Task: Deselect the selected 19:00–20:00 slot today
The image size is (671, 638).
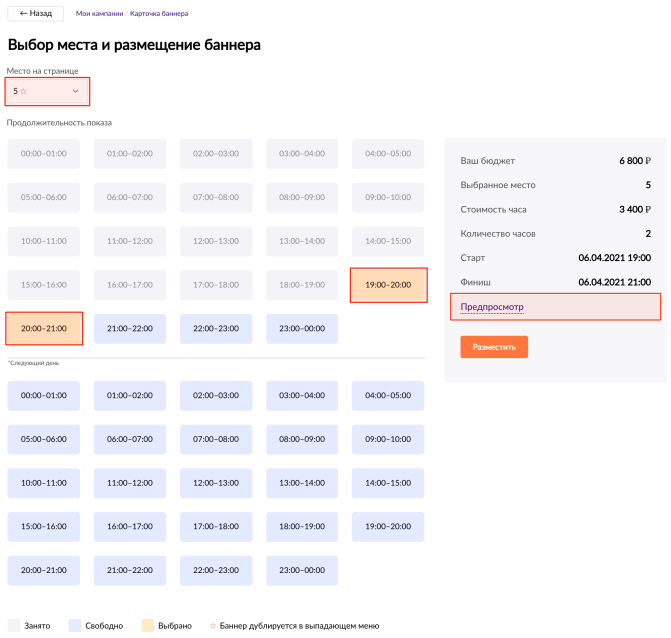Action: coord(389,285)
